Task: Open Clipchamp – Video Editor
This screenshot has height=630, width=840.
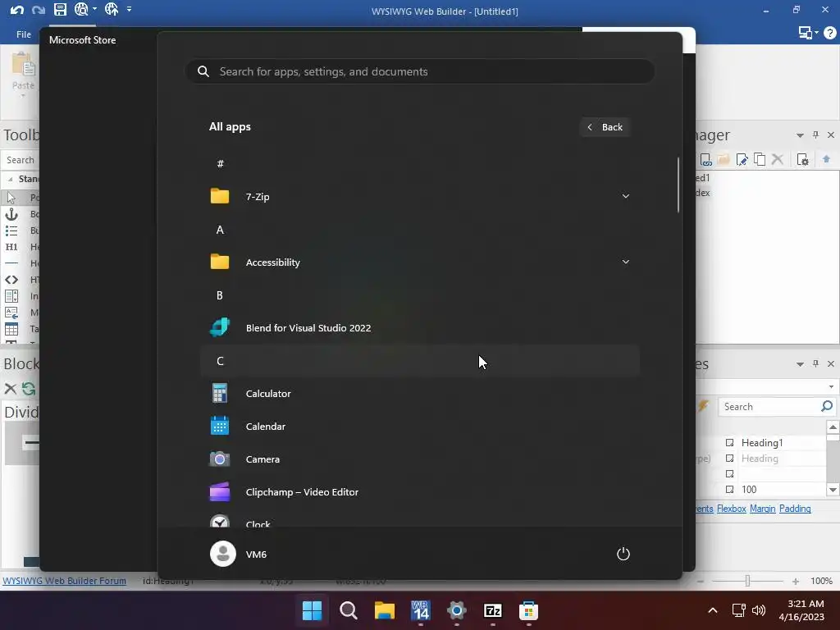Action: (x=419, y=492)
